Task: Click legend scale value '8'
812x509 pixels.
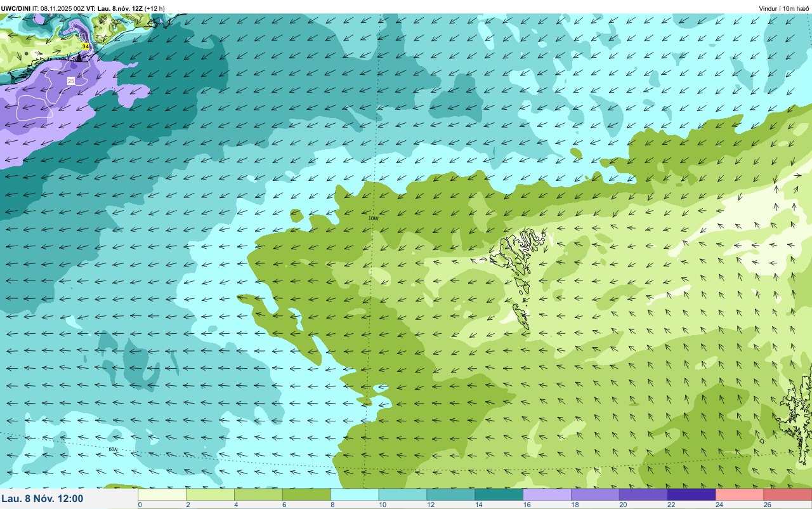Action: click(332, 505)
